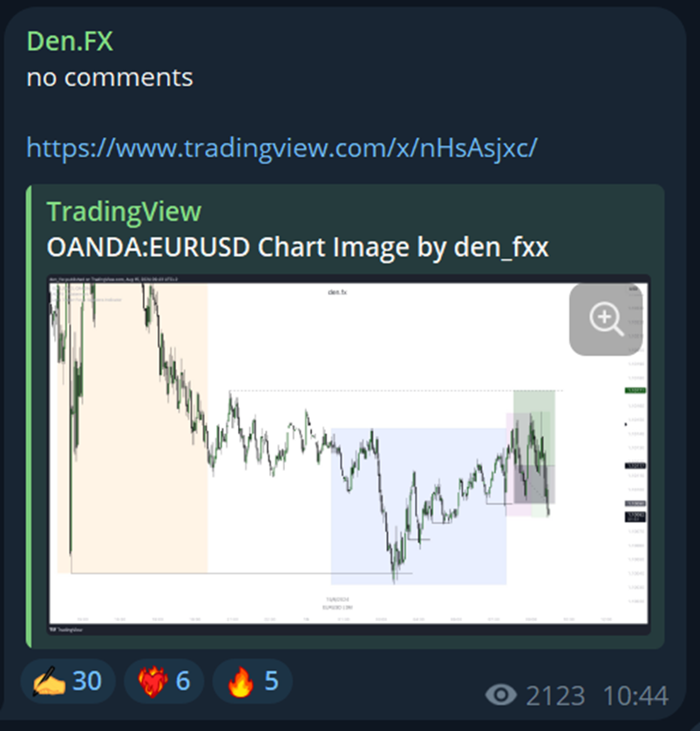This screenshot has width=700, height=731.
Task: Tap the fire emoji reaction with 5
Action: pos(253,681)
